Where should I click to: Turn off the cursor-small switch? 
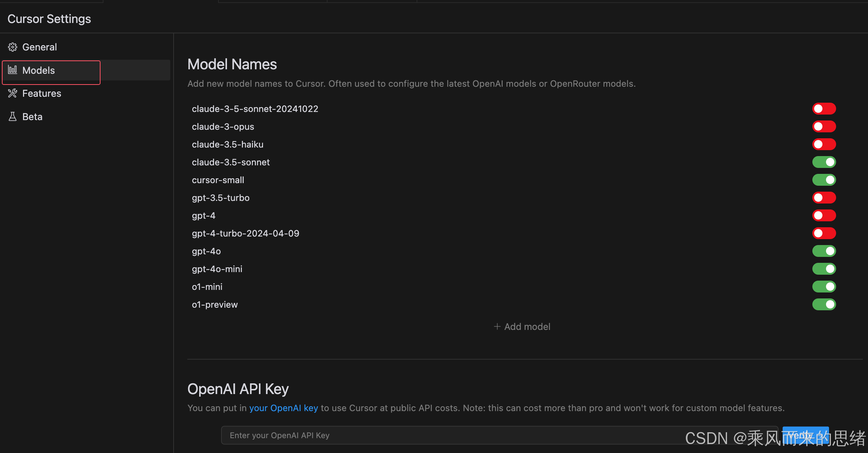824,180
